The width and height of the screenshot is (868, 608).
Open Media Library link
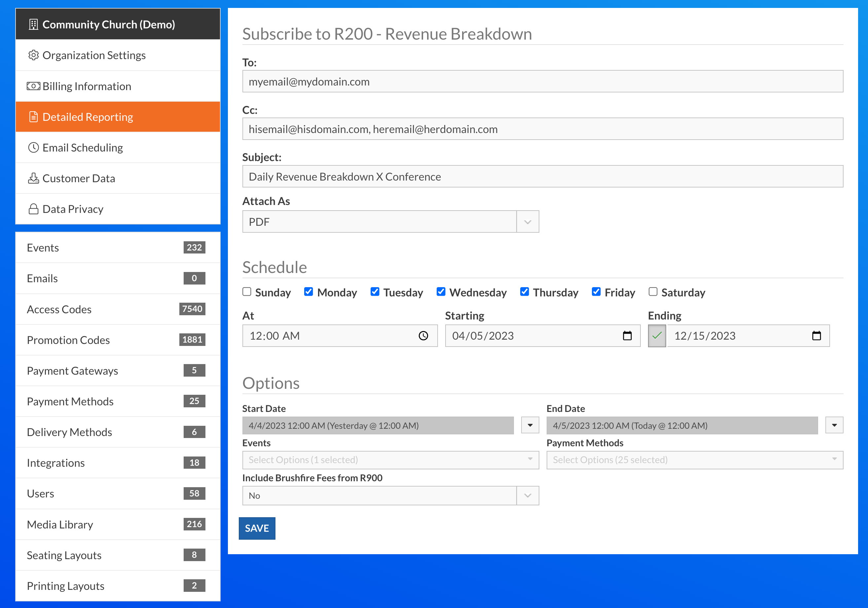118,524
